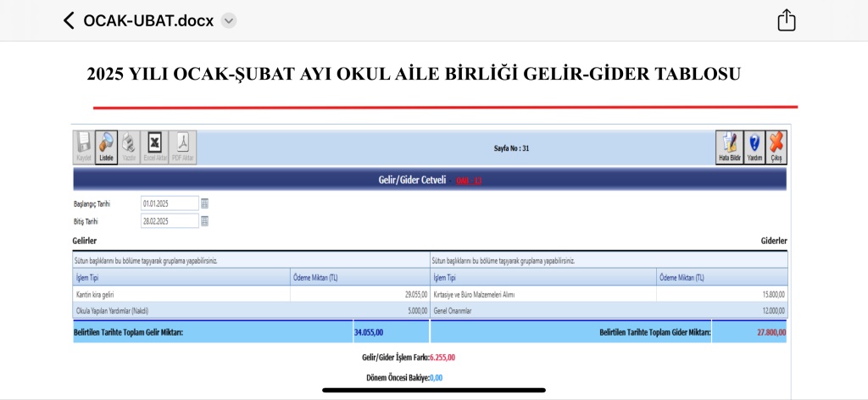868x400 pixels.
Task: Click the red link beside Gelir/Gider Cetveli
Action: (469, 181)
